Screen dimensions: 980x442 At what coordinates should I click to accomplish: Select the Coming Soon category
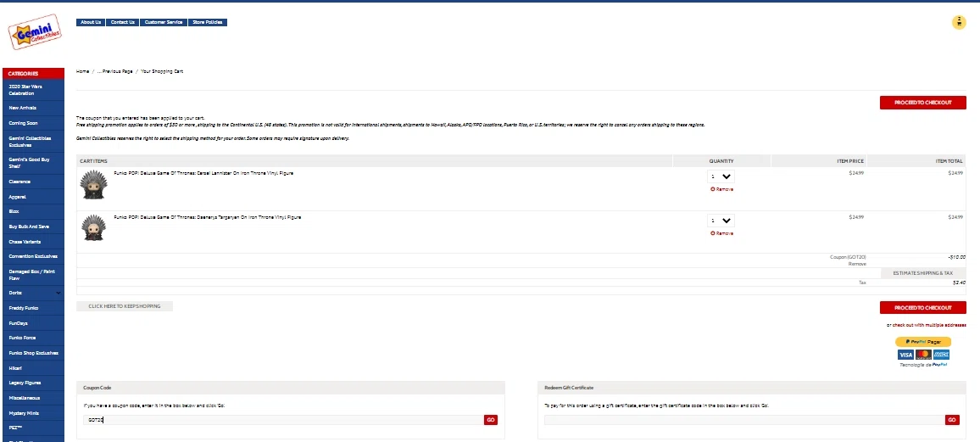[33, 123]
